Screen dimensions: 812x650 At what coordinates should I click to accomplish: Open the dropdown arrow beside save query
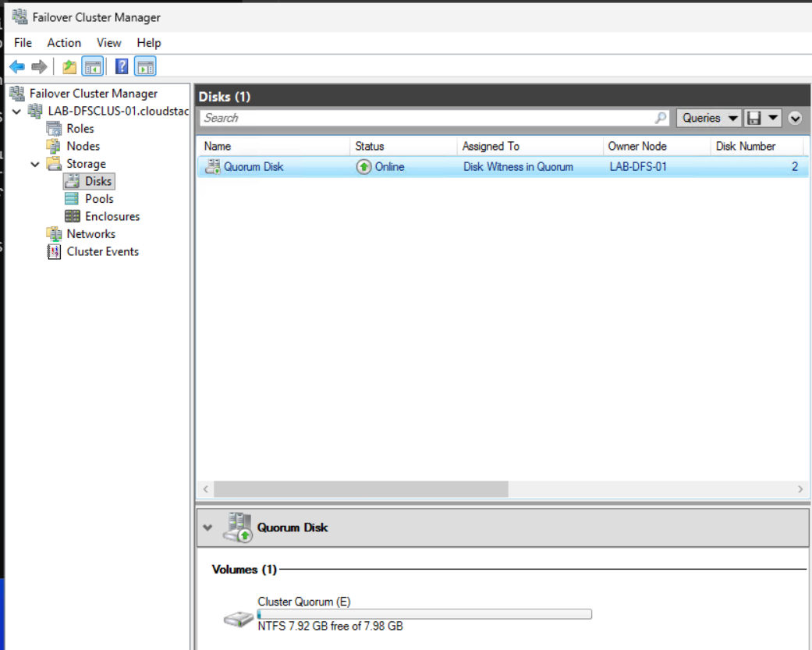773,118
